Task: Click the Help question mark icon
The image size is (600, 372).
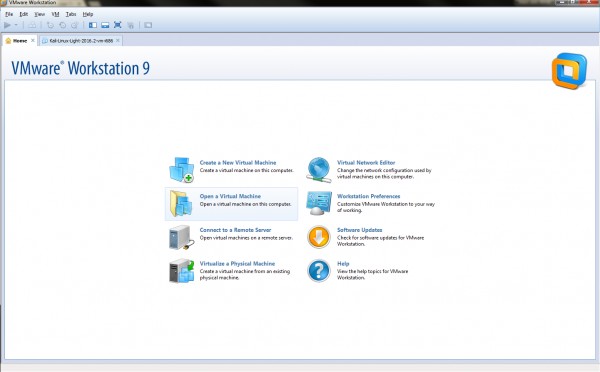Action: [318, 271]
